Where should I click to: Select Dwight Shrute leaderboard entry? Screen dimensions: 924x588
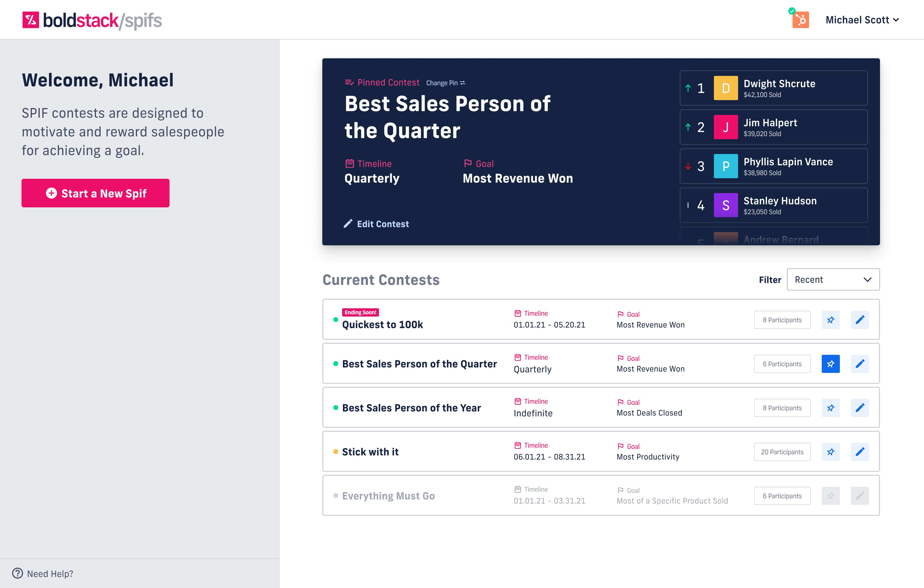[x=773, y=88]
